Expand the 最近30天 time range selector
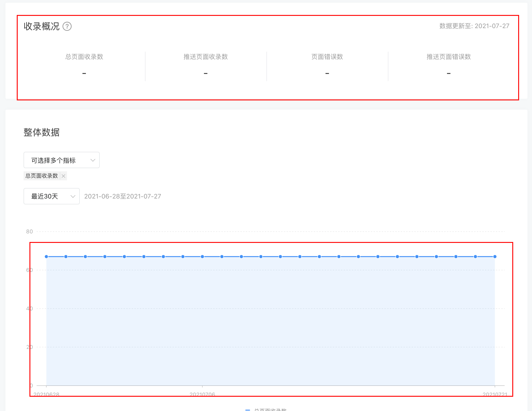Screen dimensions: 532x411 coord(51,196)
